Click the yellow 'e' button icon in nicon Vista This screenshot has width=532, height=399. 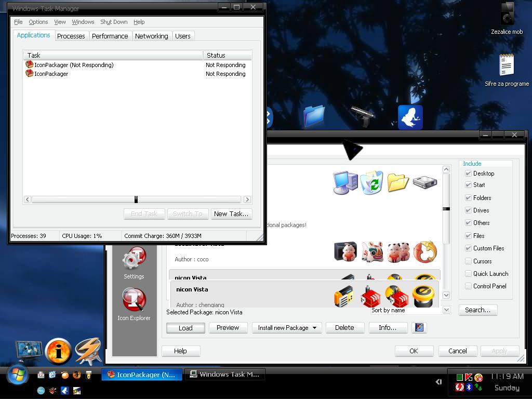423,296
